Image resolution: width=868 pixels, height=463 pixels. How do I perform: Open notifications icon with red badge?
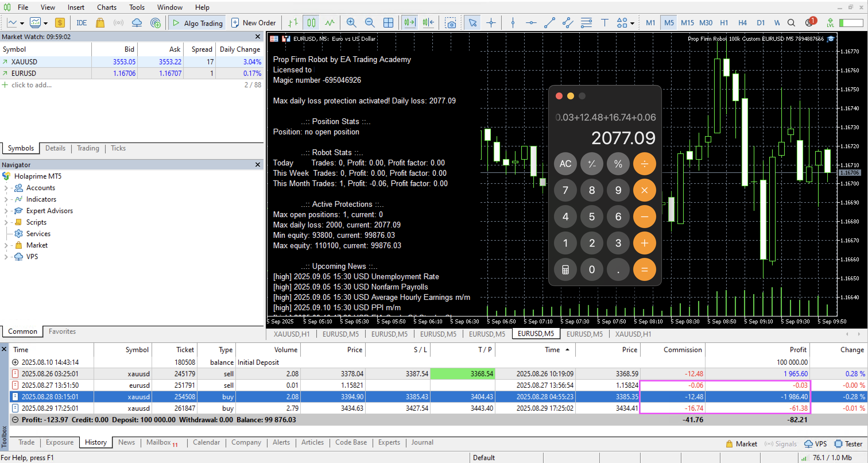coord(810,22)
